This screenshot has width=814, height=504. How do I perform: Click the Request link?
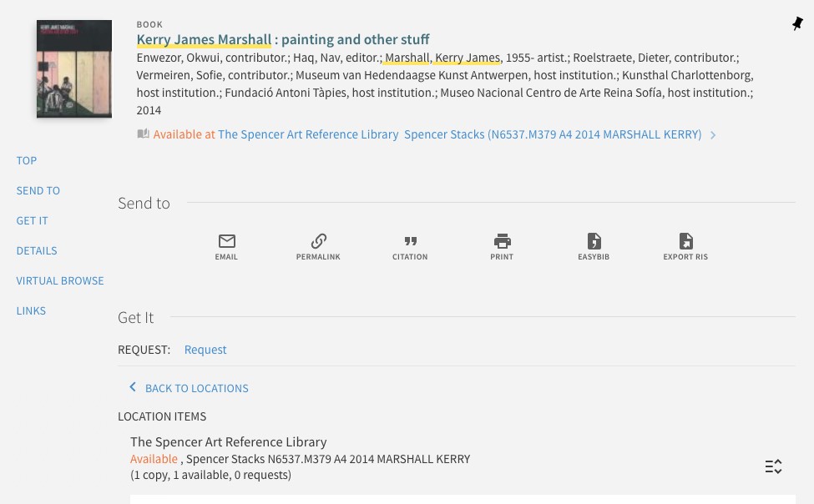point(205,350)
